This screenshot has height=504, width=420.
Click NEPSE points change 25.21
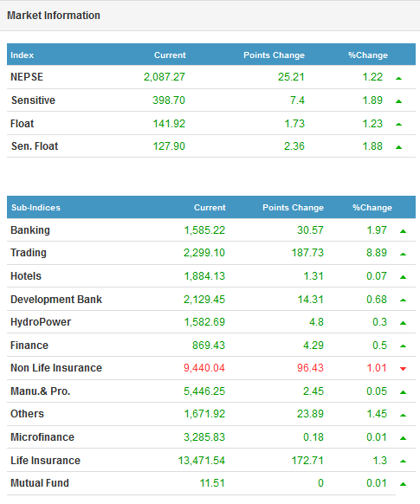(x=291, y=77)
